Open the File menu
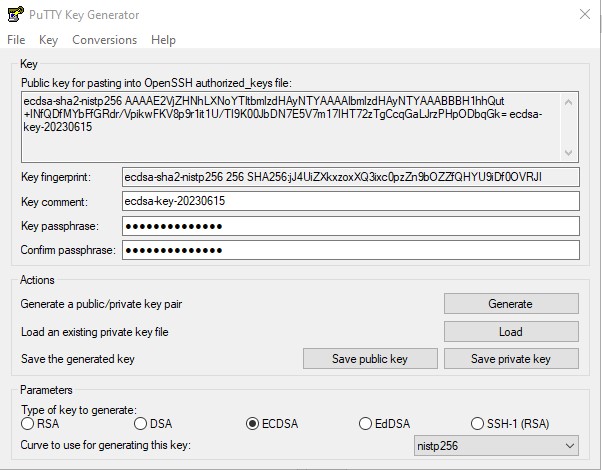Screen dimensions: 602x470 (16, 40)
